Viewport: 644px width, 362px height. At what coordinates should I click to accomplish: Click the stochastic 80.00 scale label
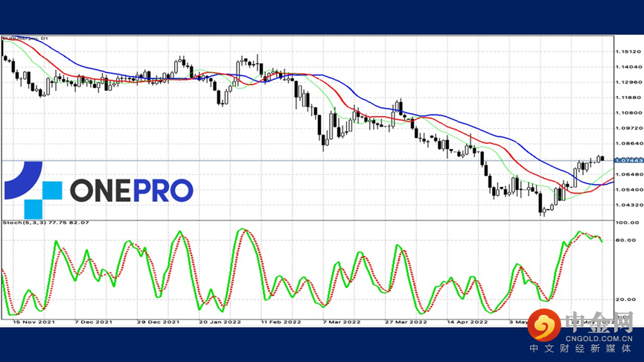(626, 241)
